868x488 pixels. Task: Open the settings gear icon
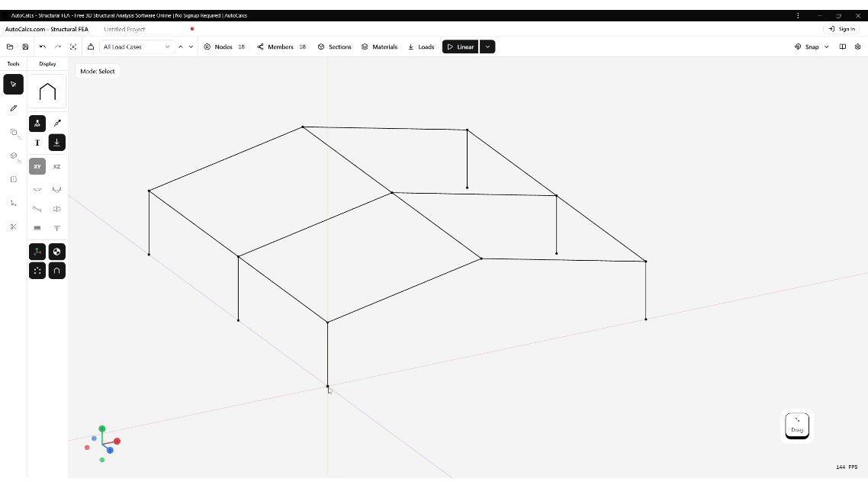pos(857,47)
